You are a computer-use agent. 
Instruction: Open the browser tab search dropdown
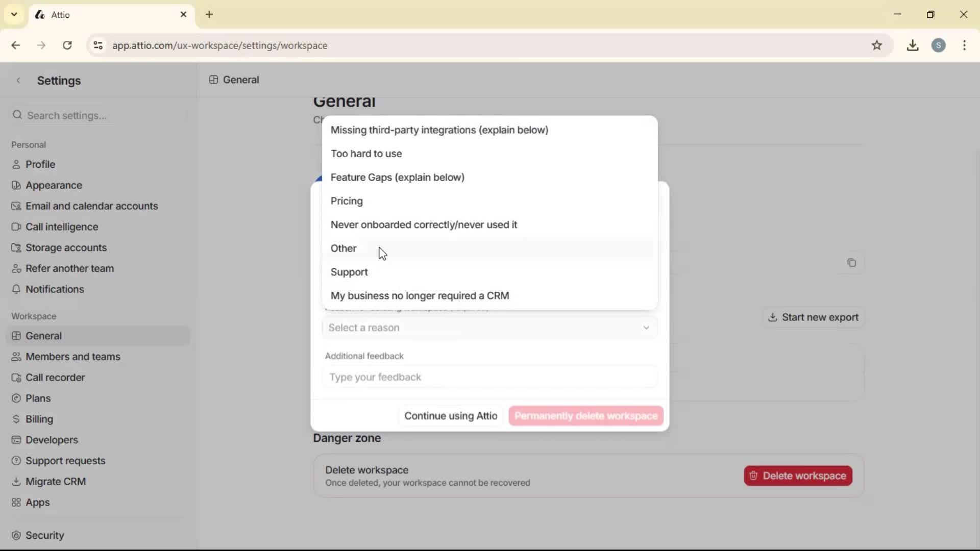(x=14, y=14)
